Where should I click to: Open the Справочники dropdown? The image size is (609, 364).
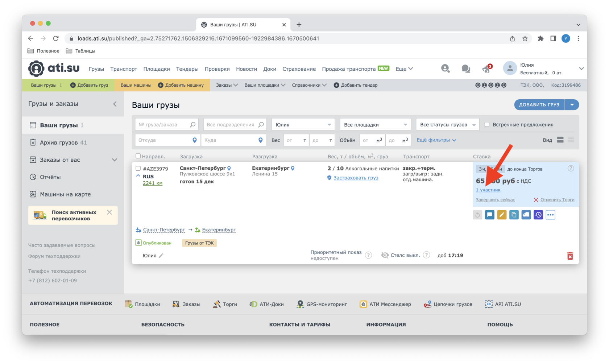click(309, 85)
